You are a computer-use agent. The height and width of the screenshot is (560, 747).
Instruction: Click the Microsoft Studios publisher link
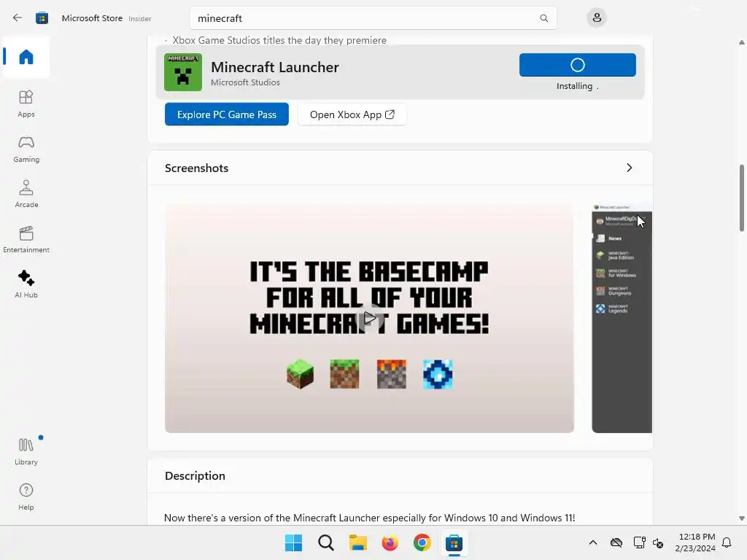coord(245,82)
